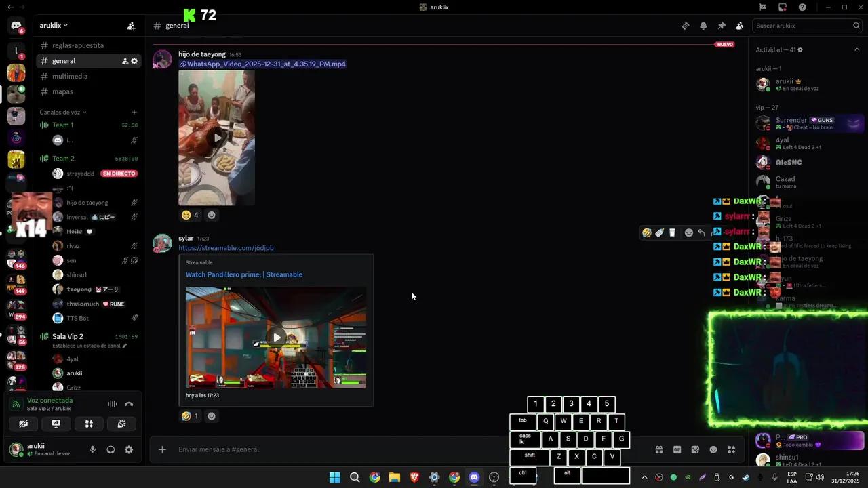Start screen sharing in the voice channel
The image size is (868, 488).
click(x=56, y=424)
